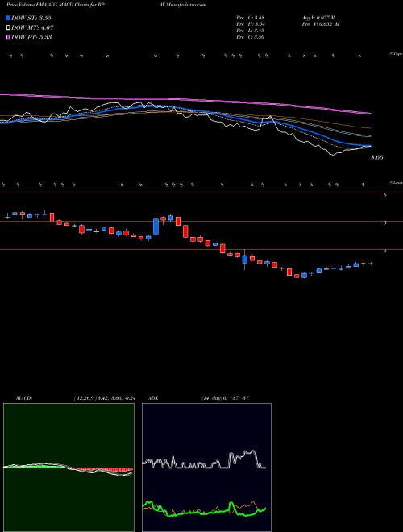Click the '<Lows' marker label
This screenshot has width=403, height=532.
pyautogui.click(x=397, y=182)
